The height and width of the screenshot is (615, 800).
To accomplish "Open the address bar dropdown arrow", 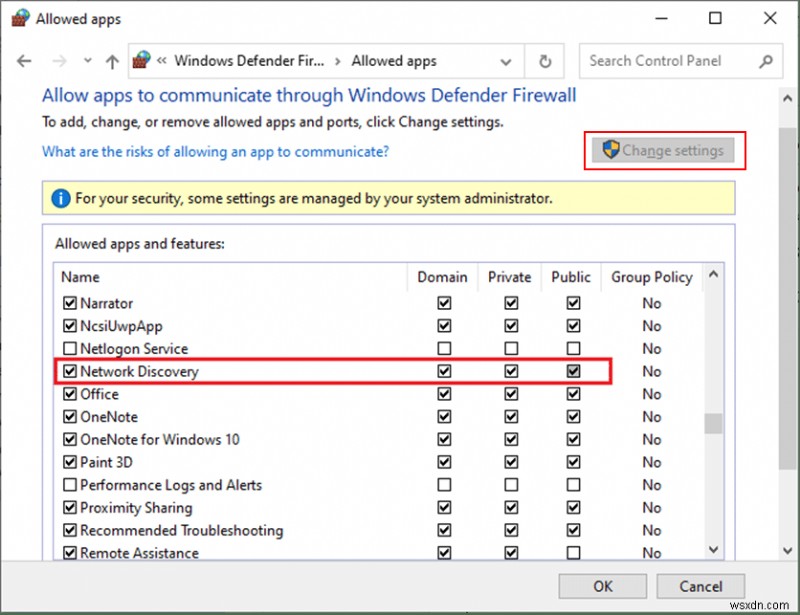I will [506, 61].
